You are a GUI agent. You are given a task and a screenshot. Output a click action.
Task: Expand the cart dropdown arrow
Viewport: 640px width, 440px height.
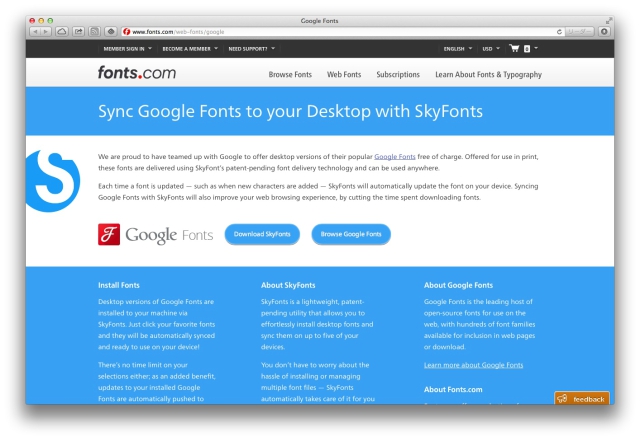536,48
